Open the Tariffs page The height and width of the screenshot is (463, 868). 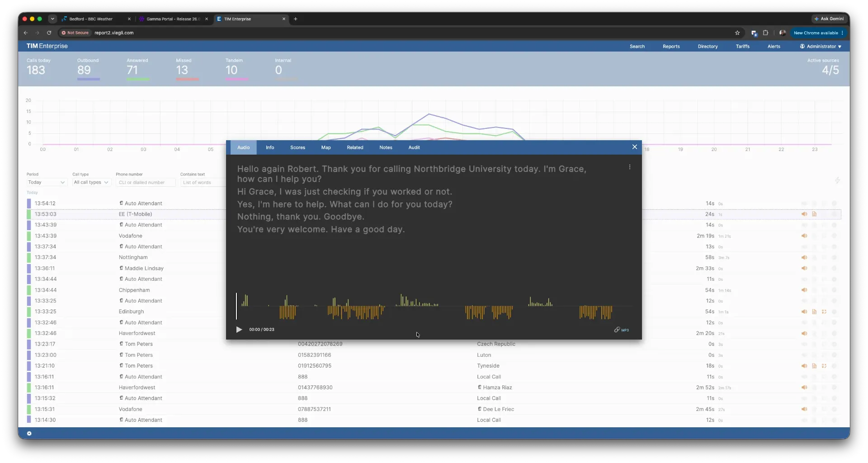pyautogui.click(x=742, y=47)
